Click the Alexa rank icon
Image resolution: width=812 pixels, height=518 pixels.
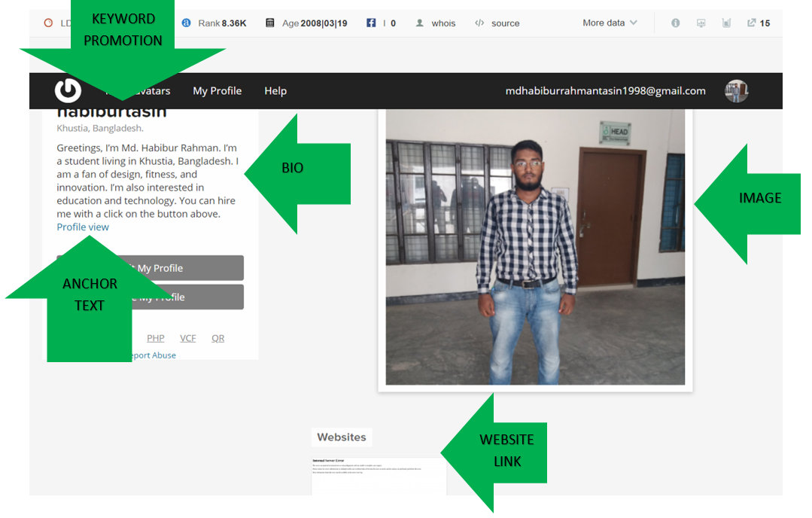click(x=187, y=23)
